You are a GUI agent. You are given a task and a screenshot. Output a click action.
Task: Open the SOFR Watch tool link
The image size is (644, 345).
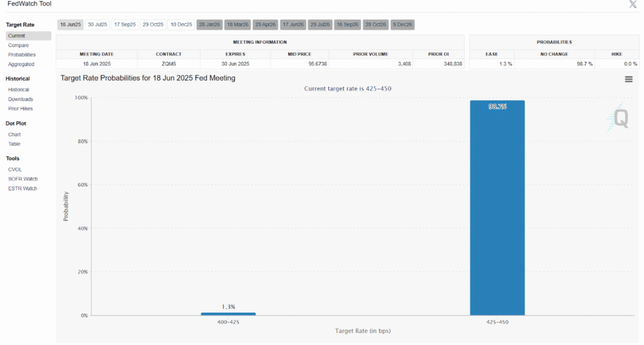tap(23, 179)
